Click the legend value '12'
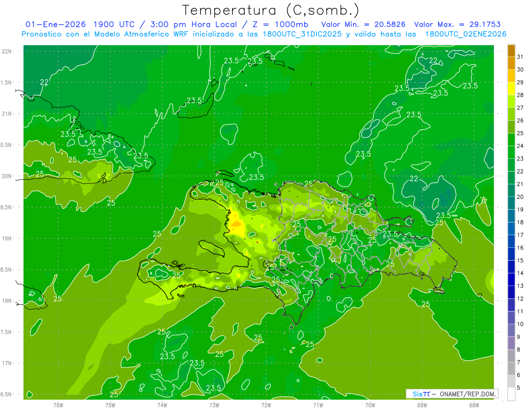532x411 pixels. [520, 299]
